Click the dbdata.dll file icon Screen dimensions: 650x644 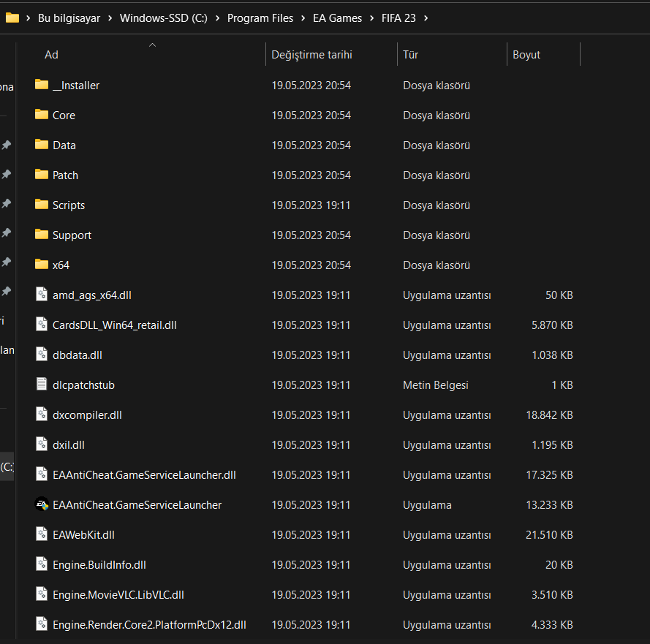click(42, 355)
